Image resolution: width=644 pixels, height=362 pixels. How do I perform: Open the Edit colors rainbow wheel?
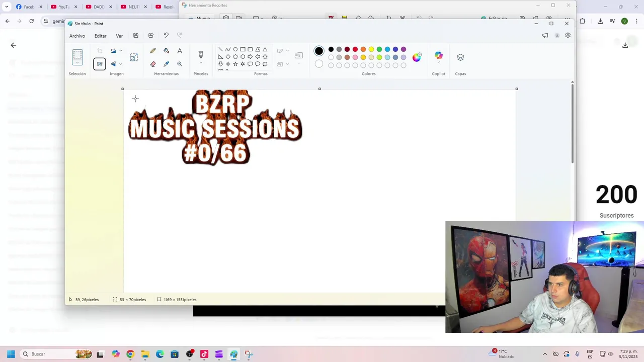pyautogui.click(x=417, y=57)
